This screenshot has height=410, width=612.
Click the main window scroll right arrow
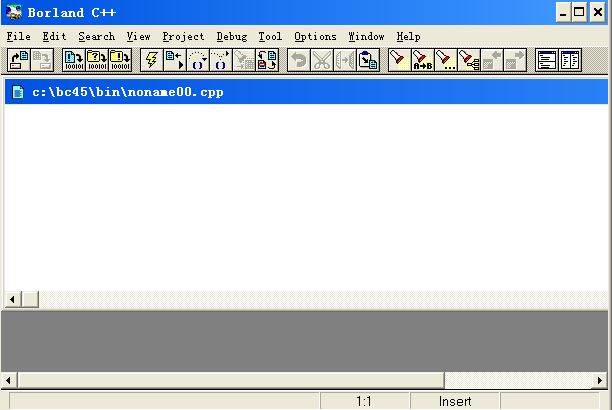600,380
